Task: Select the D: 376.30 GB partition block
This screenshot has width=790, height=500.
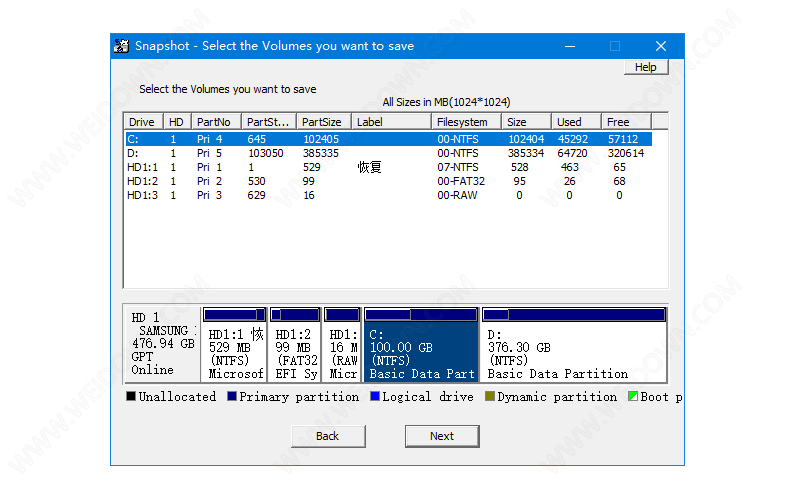Action: pos(573,346)
